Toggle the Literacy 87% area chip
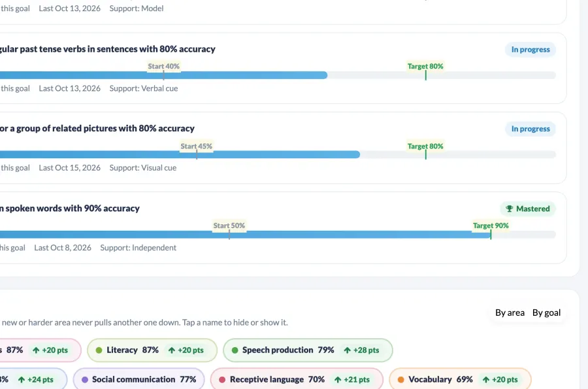 (152, 350)
